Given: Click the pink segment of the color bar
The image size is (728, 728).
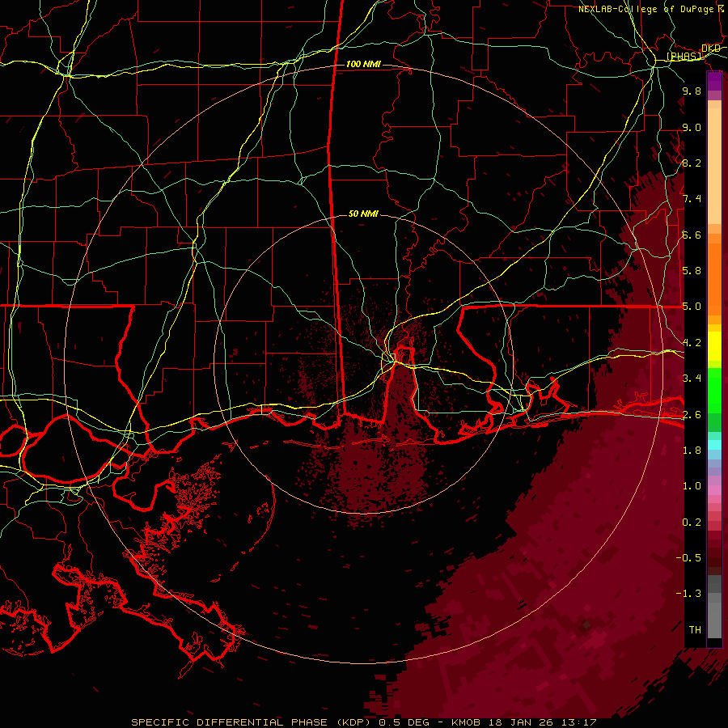Looking at the screenshot, I should (x=714, y=490).
